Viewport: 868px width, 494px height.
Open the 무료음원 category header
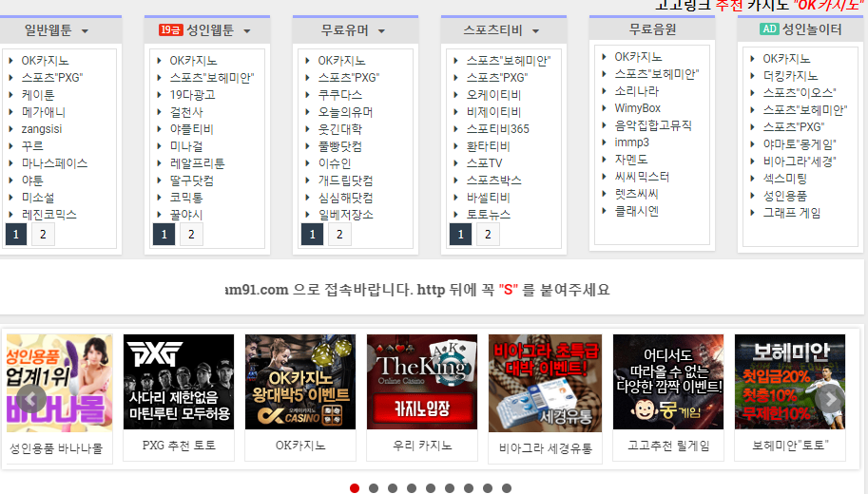coord(652,29)
